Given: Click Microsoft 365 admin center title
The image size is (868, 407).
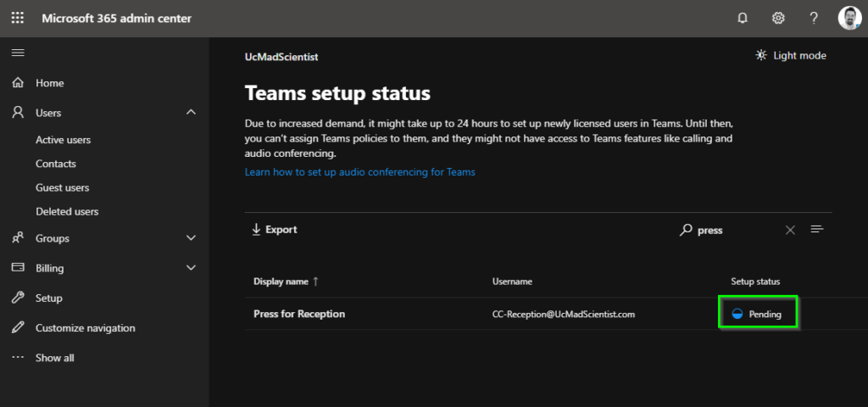Looking at the screenshot, I should click(117, 19).
